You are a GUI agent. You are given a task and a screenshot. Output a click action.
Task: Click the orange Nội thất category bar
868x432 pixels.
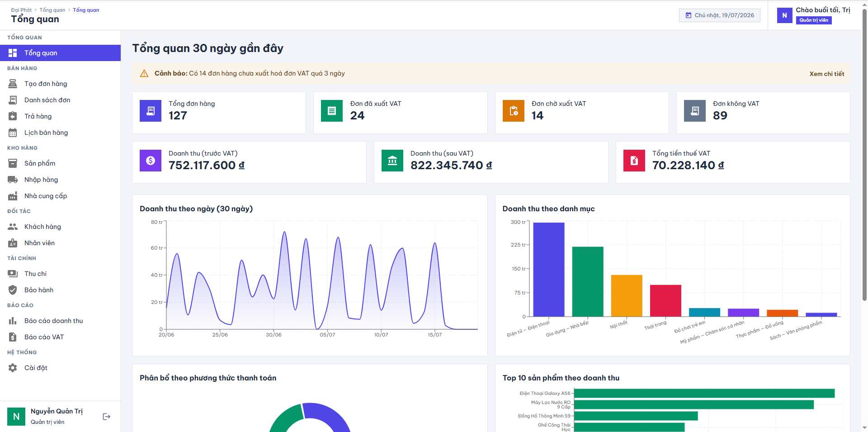click(x=627, y=295)
